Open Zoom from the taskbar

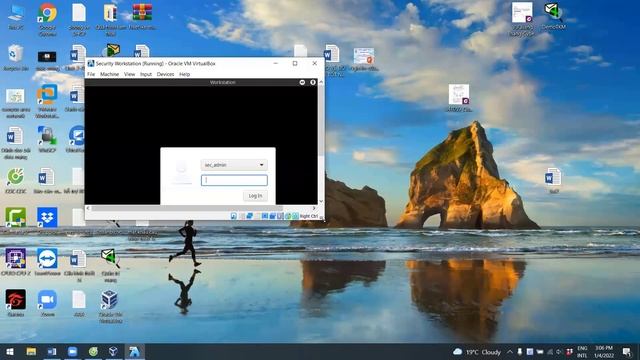tap(72, 352)
